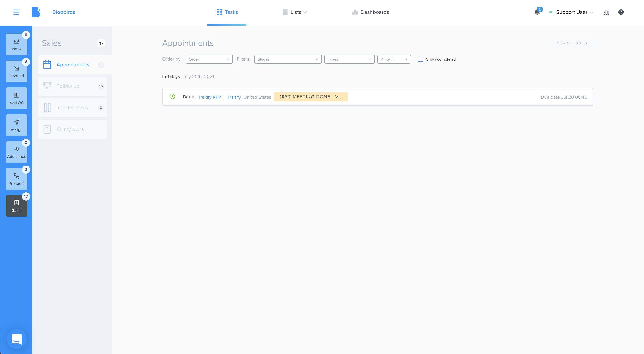Select the Follow up menu item

72,86
